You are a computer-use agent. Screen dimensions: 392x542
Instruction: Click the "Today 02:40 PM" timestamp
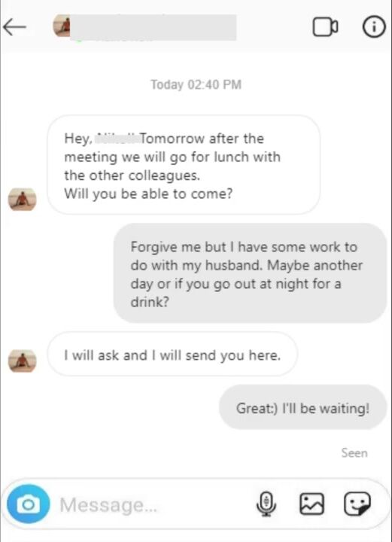196,84
